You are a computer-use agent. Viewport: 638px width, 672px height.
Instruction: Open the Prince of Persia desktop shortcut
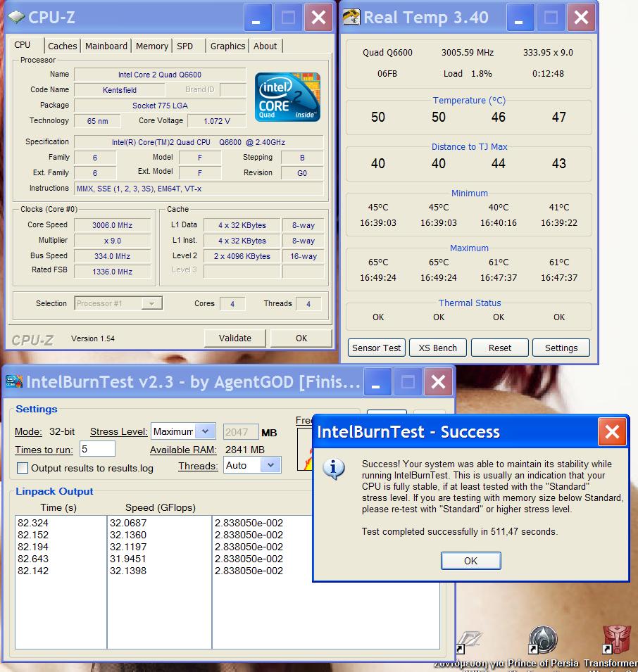542,640
